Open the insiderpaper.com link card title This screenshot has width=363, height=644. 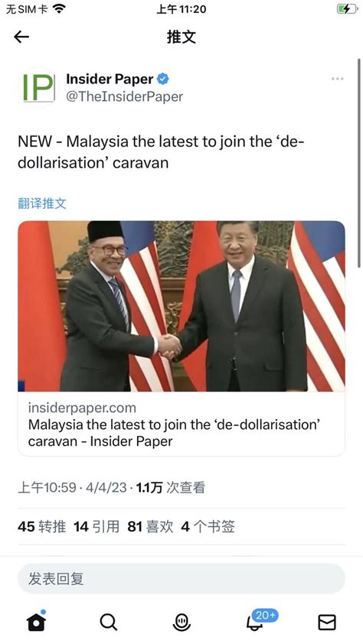pos(175,433)
